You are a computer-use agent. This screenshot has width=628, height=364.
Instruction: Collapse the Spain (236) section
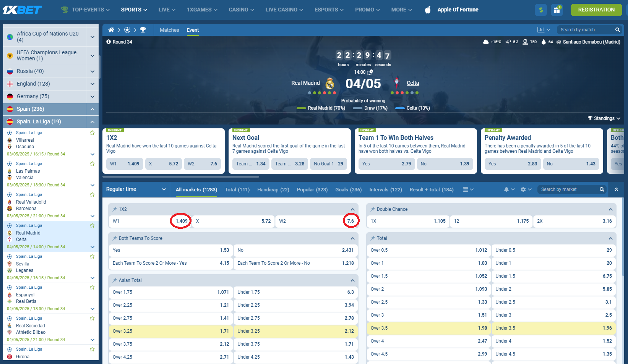point(92,109)
